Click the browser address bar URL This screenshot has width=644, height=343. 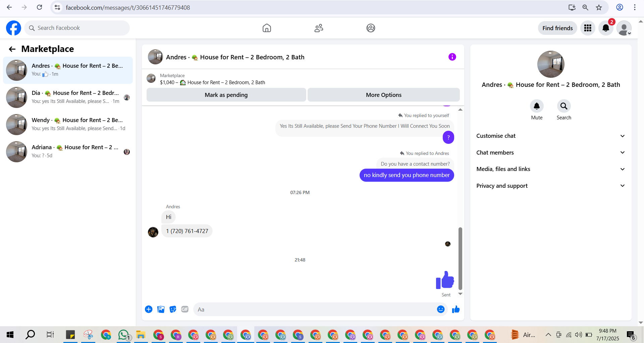pyautogui.click(x=128, y=7)
